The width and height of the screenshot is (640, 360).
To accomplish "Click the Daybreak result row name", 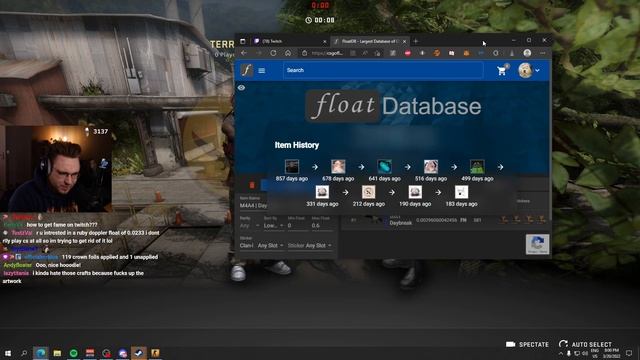I will (400, 223).
